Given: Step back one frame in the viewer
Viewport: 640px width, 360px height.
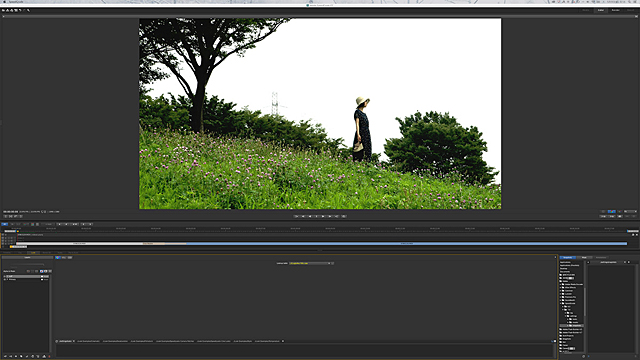Looking at the screenshot, I should tap(303, 216).
